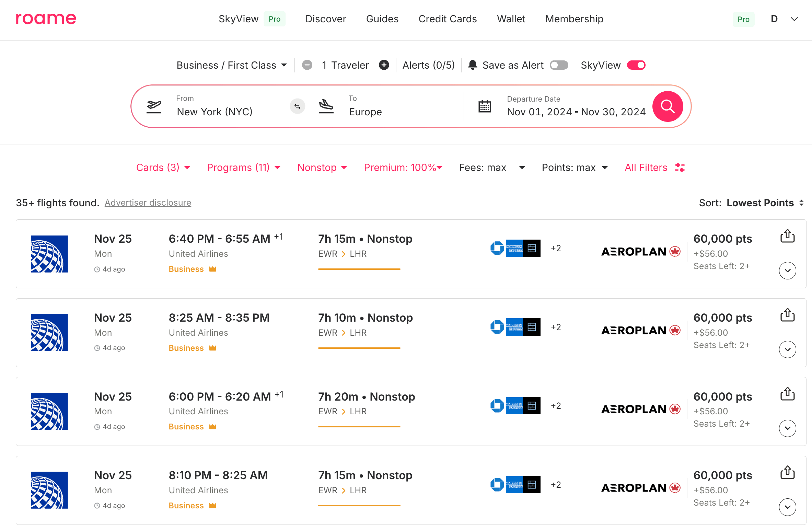
Task: Open the Fees: max dropdown
Action: pos(492,168)
